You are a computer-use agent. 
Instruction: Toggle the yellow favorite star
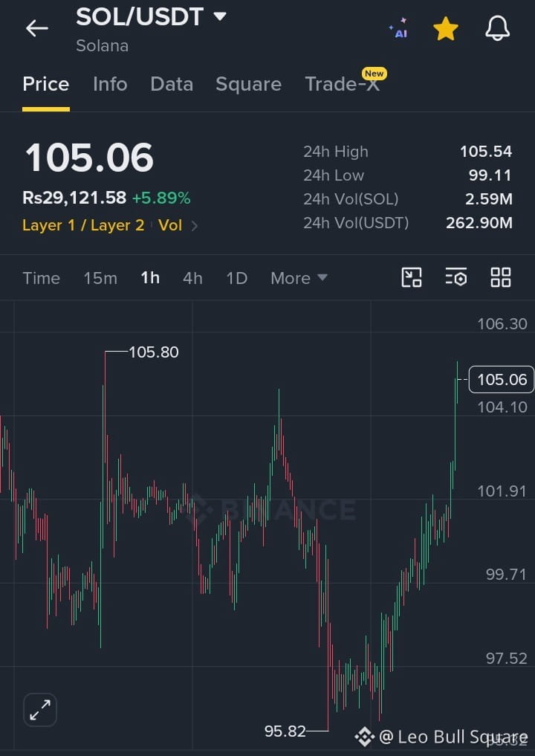coord(445,28)
